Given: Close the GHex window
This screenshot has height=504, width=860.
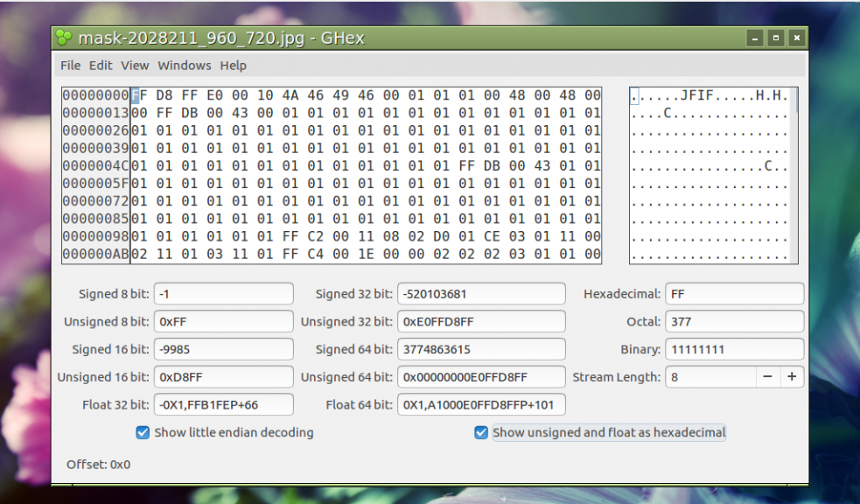Looking at the screenshot, I should (796, 38).
